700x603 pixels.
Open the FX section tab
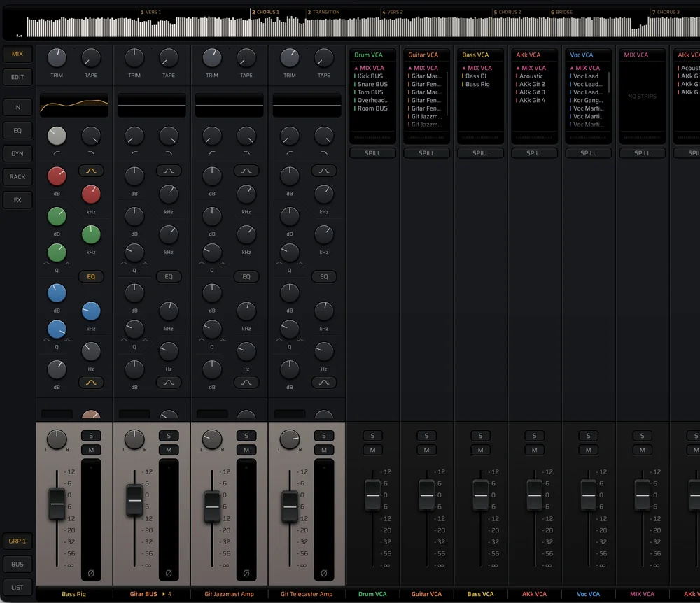(x=17, y=200)
